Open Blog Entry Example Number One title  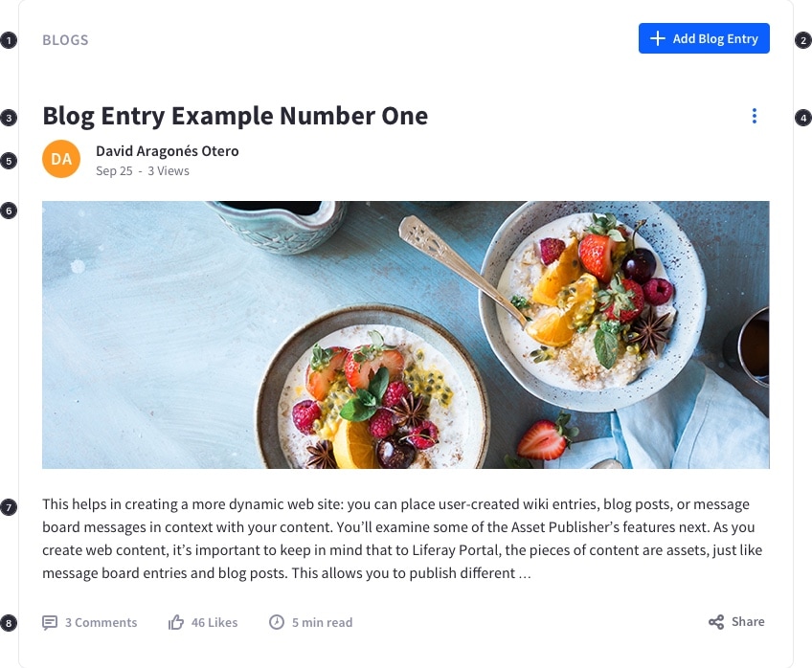pos(235,116)
